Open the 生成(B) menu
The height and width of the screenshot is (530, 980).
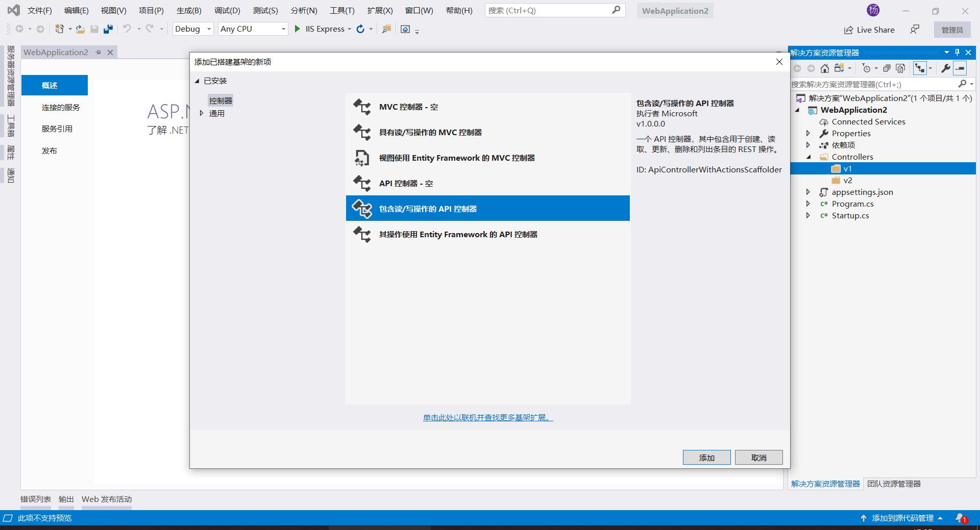(189, 10)
